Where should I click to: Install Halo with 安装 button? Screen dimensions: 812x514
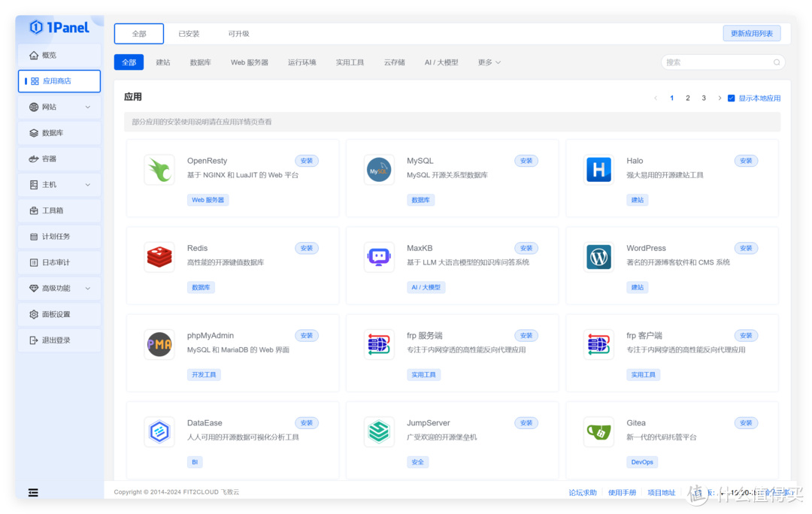[746, 161]
